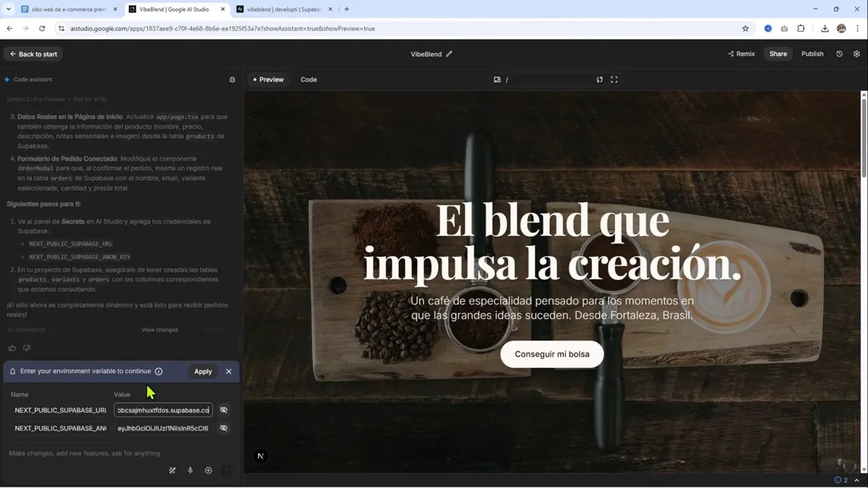Image resolution: width=868 pixels, height=488 pixels.
Task: Collapse the Code assistant panel
Action: click(232, 79)
